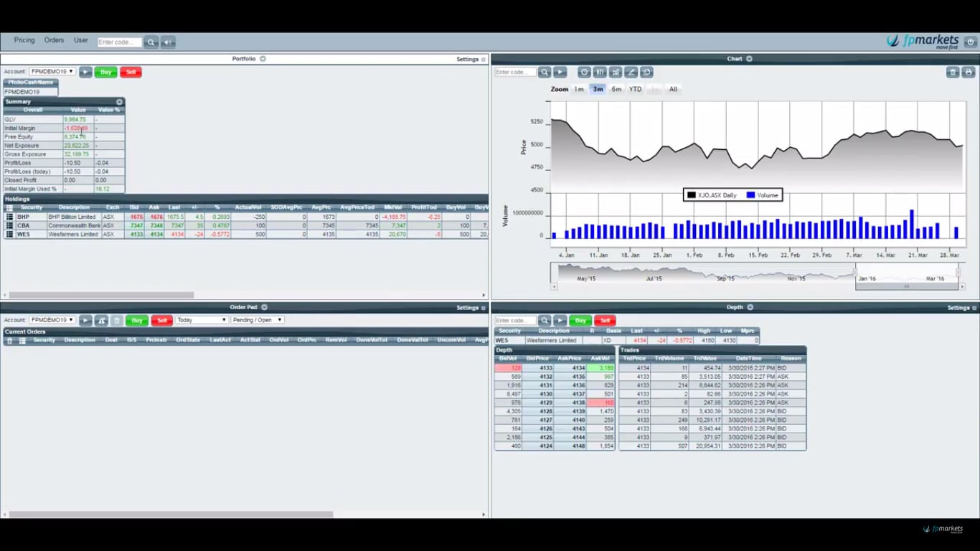Viewport: 980px width, 551px height.
Task: Open Depth panel Settings
Action: tap(961, 308)
